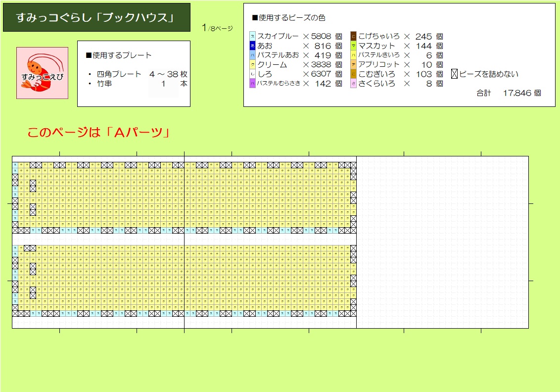Click the あお count 816

tap(323, 46)
